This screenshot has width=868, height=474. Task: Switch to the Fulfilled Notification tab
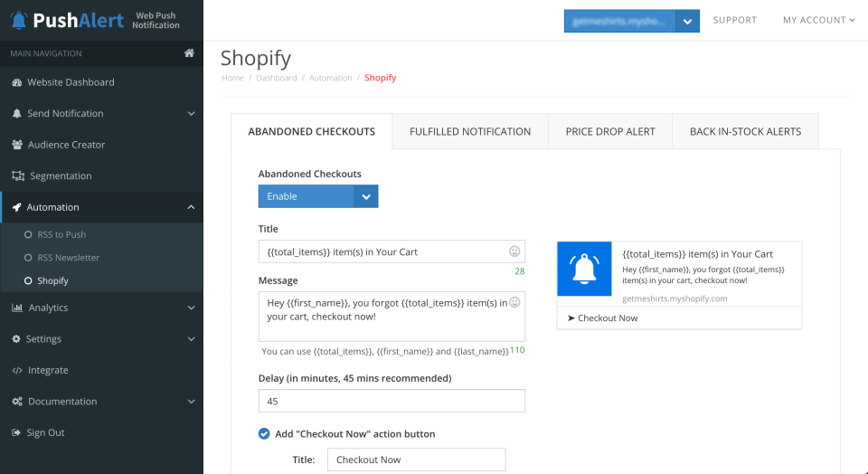[x=470, y=132]
